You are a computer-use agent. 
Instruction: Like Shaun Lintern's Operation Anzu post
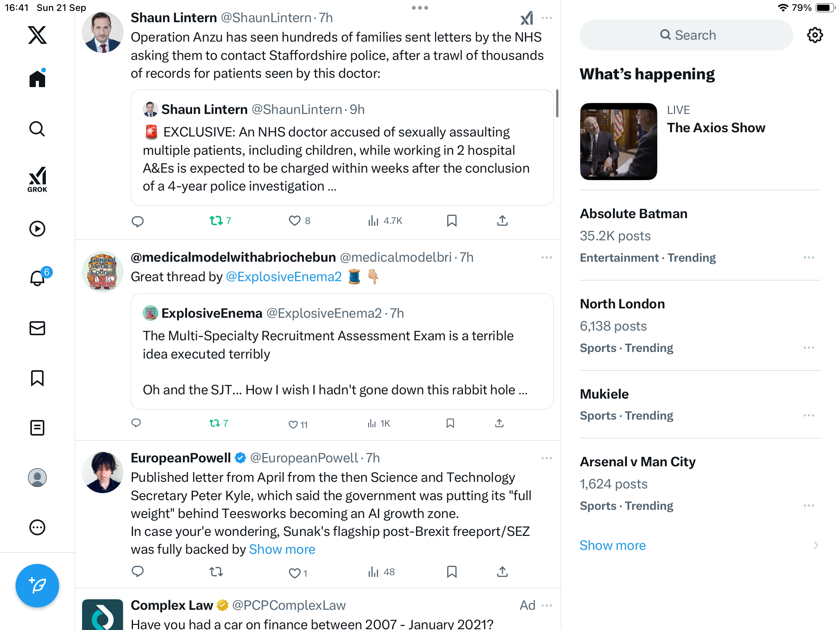click(x=295, y=221)
